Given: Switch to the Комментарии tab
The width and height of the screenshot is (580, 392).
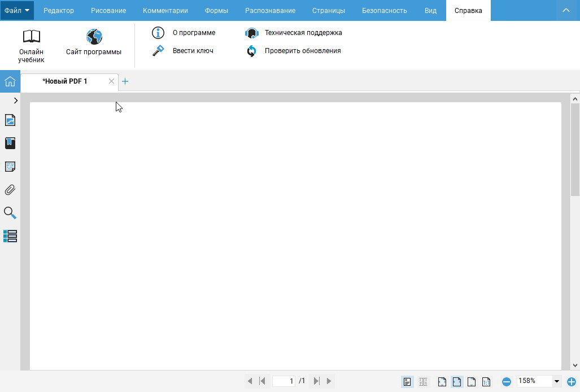Looking at the screenshot, I should pyautogui.click(x=165, y=10).
